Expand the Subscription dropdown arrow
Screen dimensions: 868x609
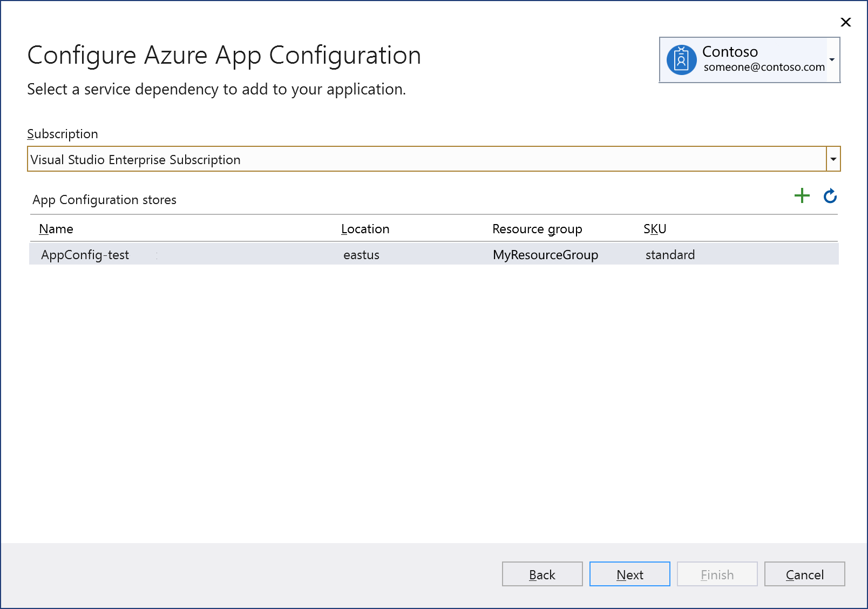[833, 159]
